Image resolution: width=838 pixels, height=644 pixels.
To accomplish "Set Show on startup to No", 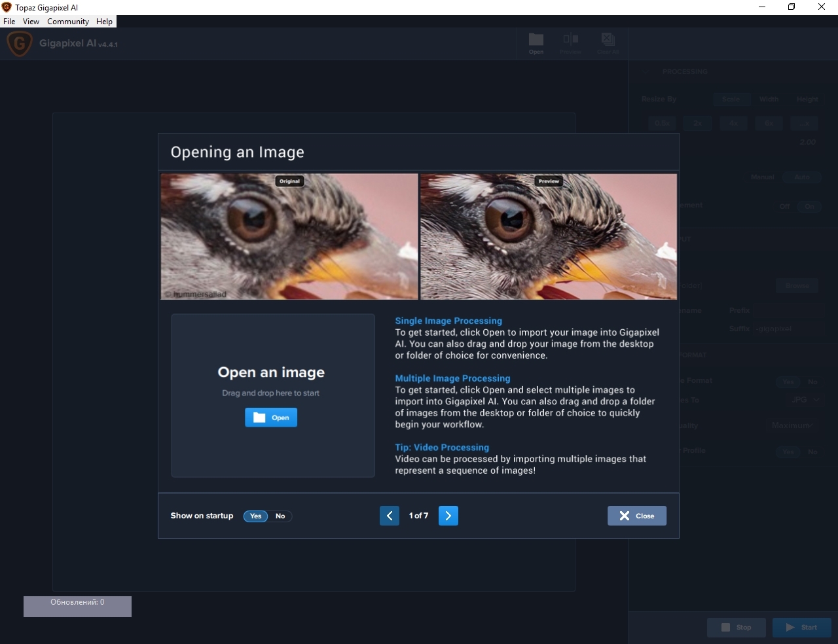I will point(280,516).
